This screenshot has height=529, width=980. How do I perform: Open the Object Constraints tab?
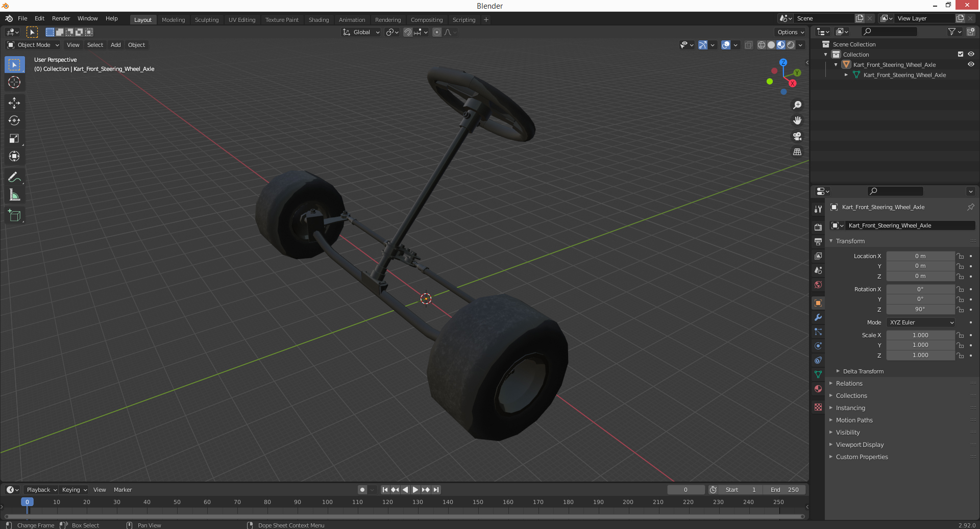point(818,360)
